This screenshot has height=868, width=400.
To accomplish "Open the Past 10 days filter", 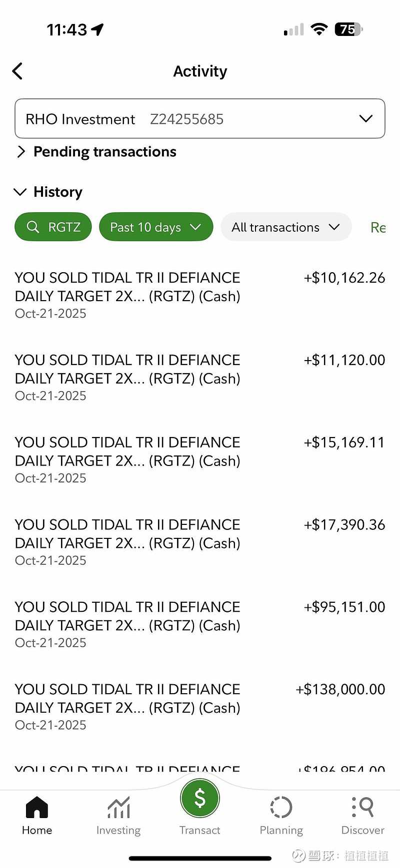I will pyautogui.click(x=156, y=227).
